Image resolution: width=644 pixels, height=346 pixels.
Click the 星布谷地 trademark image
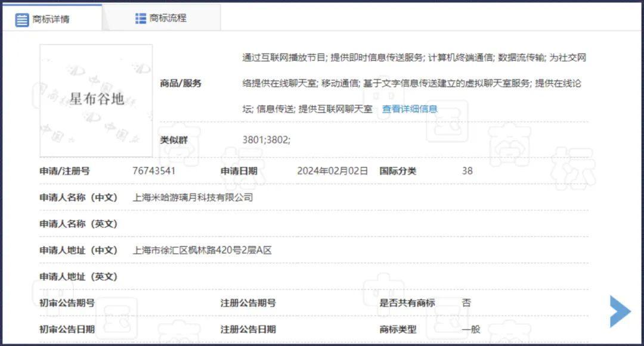(x=96, y=100)
